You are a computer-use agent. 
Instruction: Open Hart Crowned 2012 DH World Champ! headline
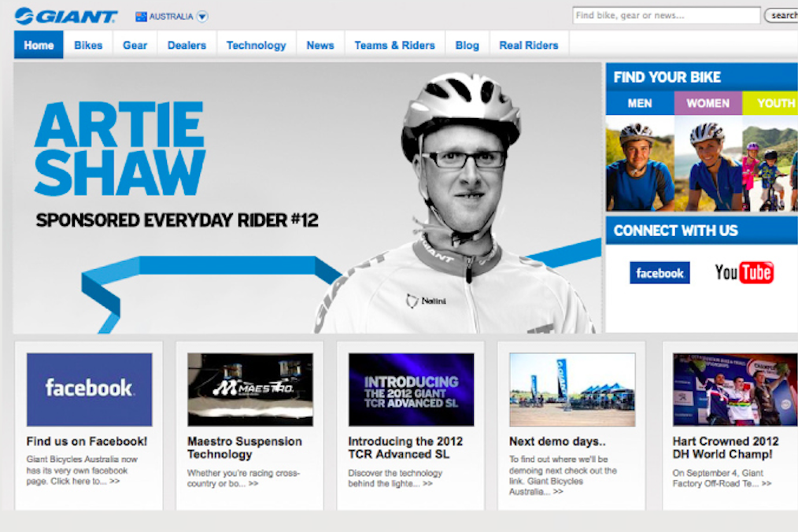[726, 448]
